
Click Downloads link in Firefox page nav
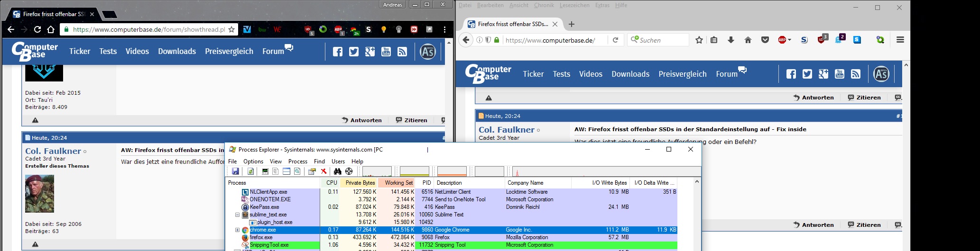point(630,74)
